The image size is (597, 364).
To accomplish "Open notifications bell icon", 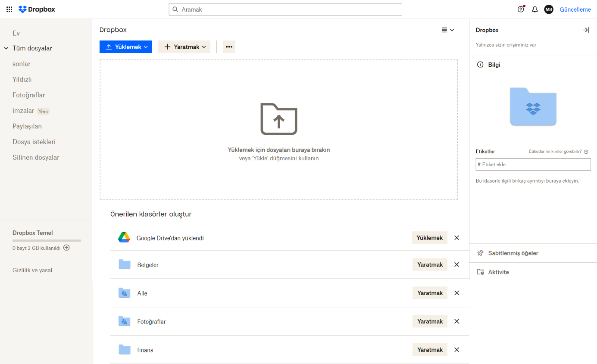I will point(534,9).
